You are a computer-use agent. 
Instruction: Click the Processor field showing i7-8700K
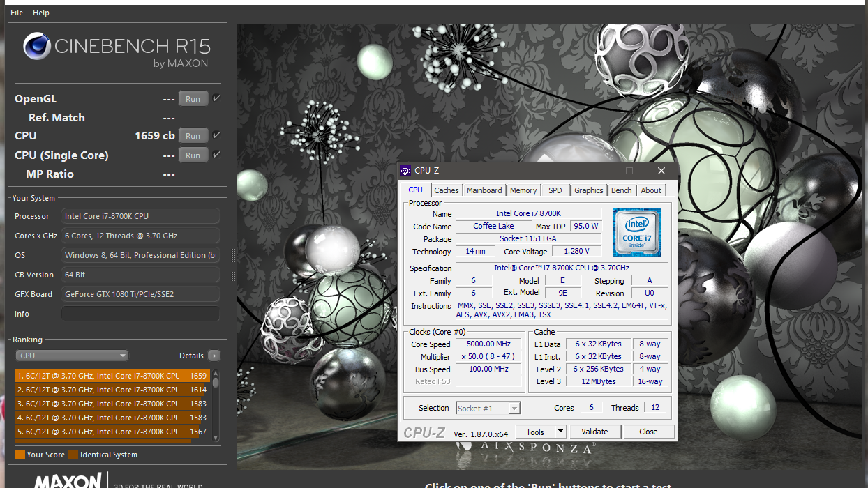click(140, 216)
